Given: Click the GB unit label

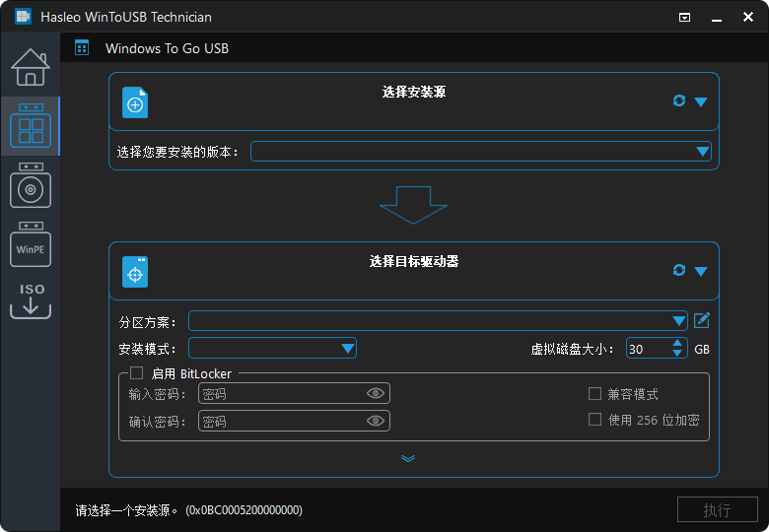Looking at the screenshot, I should pyautogui.click(x=702, y=350).
